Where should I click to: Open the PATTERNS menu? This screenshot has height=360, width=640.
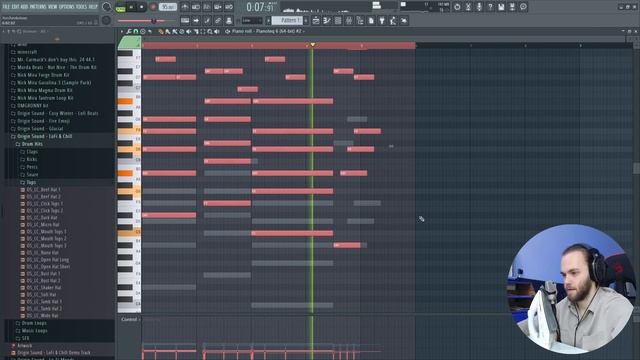click(38, 7)
